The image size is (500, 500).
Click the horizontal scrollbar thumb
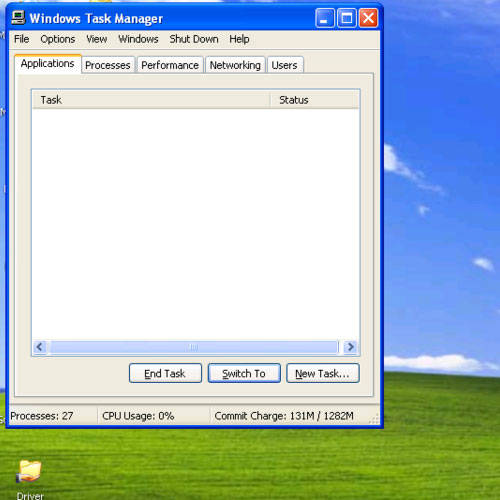point(194,347)
